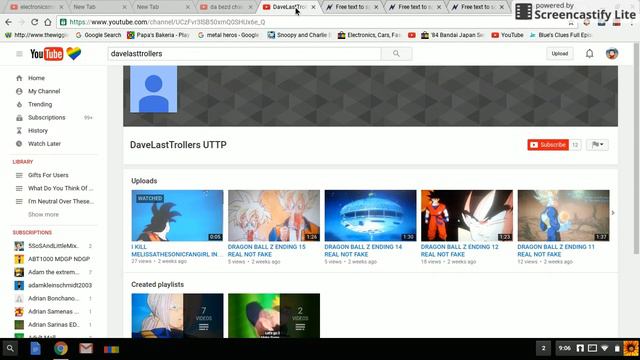Open I KILL MELISSATHESONICFANGIRL video thumbnail
Image resolution: width=640 pixels, height=360 pixels.
tap(177, 216)
